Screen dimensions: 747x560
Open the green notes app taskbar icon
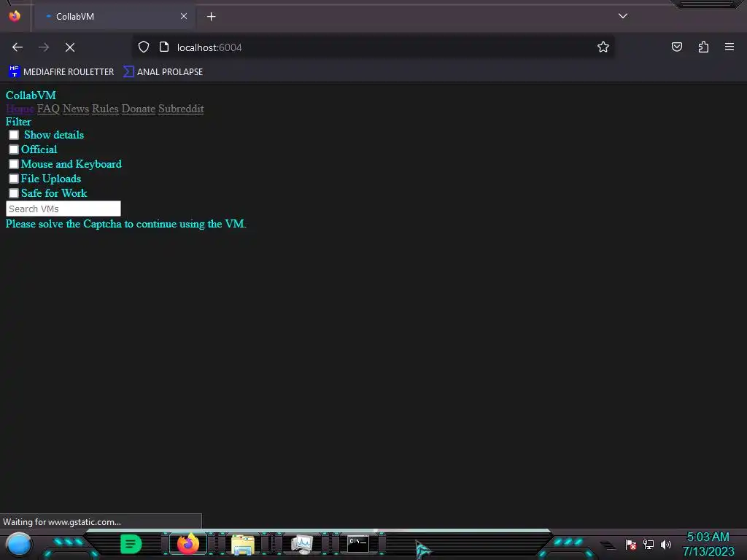pos(131,544)
